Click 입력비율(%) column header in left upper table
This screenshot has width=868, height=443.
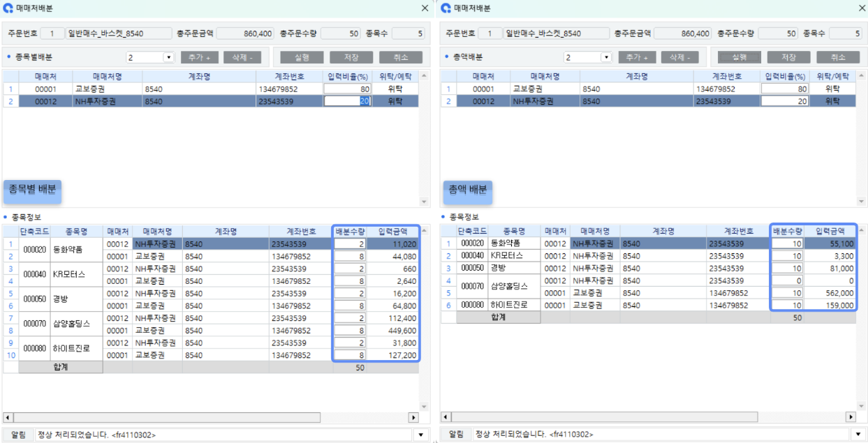(x=347, y=76)
